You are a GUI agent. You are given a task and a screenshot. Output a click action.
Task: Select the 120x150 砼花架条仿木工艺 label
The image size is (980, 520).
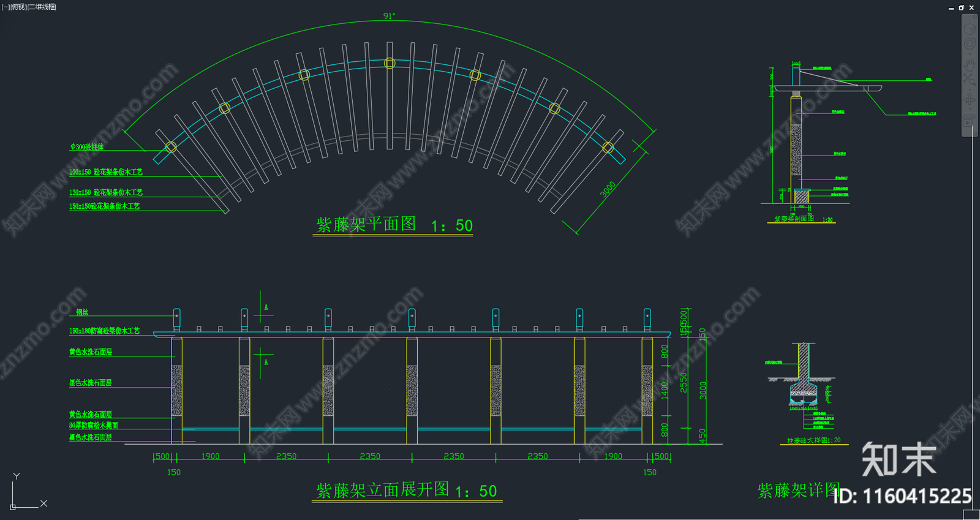coord(106,192)
